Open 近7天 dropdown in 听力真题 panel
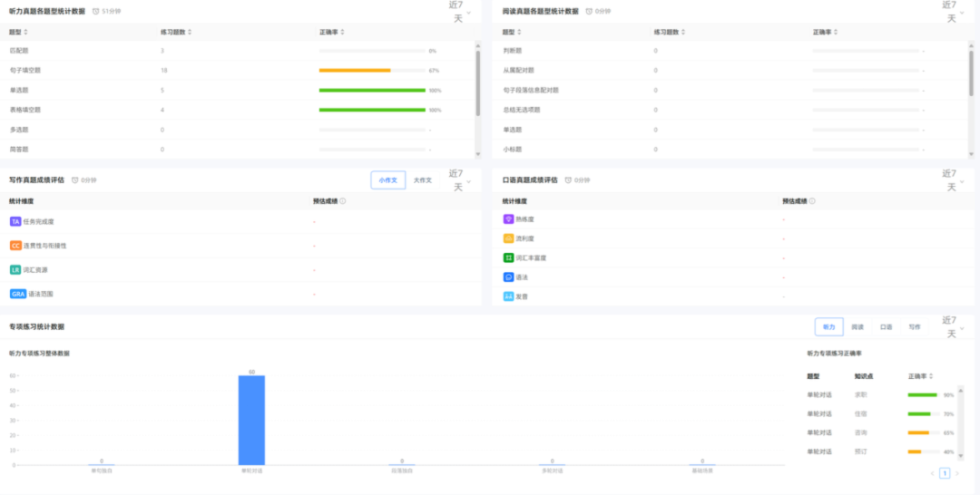Viewport: 980px width, 495px height. pyautogui.click(x=461, y=11)
